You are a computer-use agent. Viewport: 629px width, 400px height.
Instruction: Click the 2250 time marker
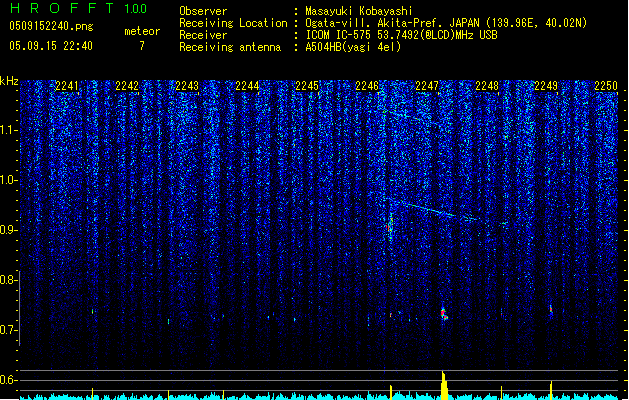[x=606, y=86]
